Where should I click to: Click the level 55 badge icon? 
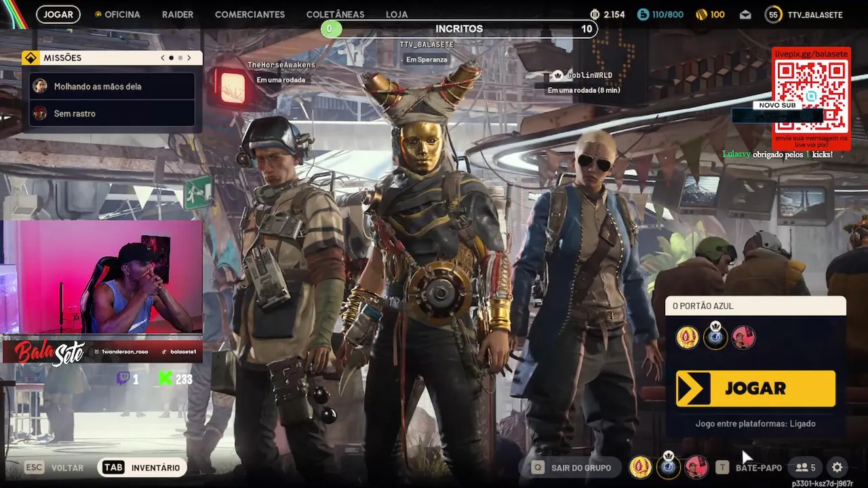(x=773, y=14)
